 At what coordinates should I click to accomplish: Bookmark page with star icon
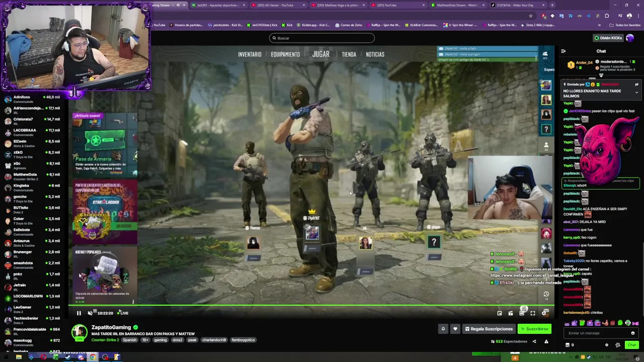point(530,16)
